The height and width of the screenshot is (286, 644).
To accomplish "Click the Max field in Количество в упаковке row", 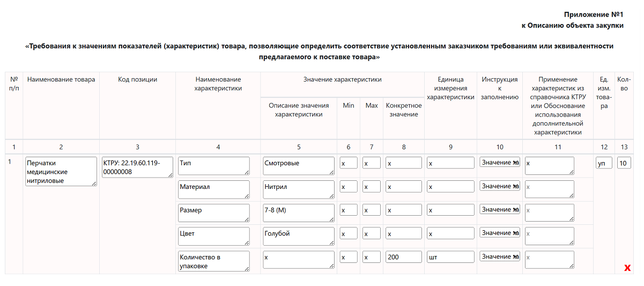I will (371, 256).
